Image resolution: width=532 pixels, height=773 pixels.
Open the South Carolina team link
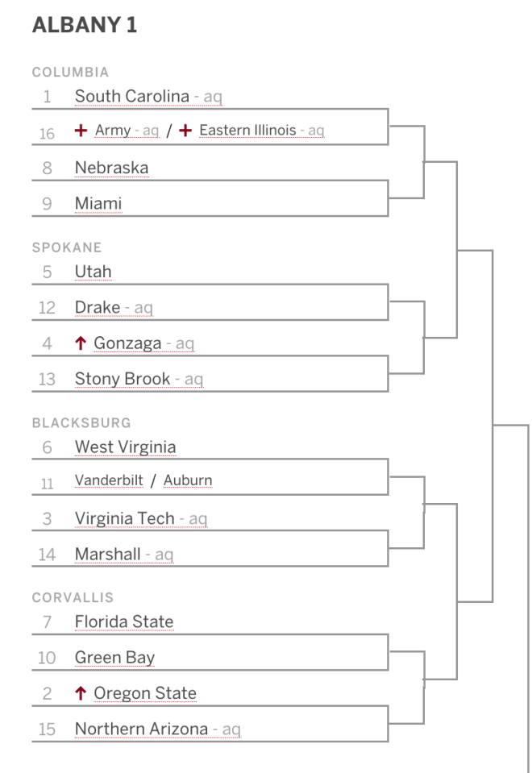[x=132, y=96]
